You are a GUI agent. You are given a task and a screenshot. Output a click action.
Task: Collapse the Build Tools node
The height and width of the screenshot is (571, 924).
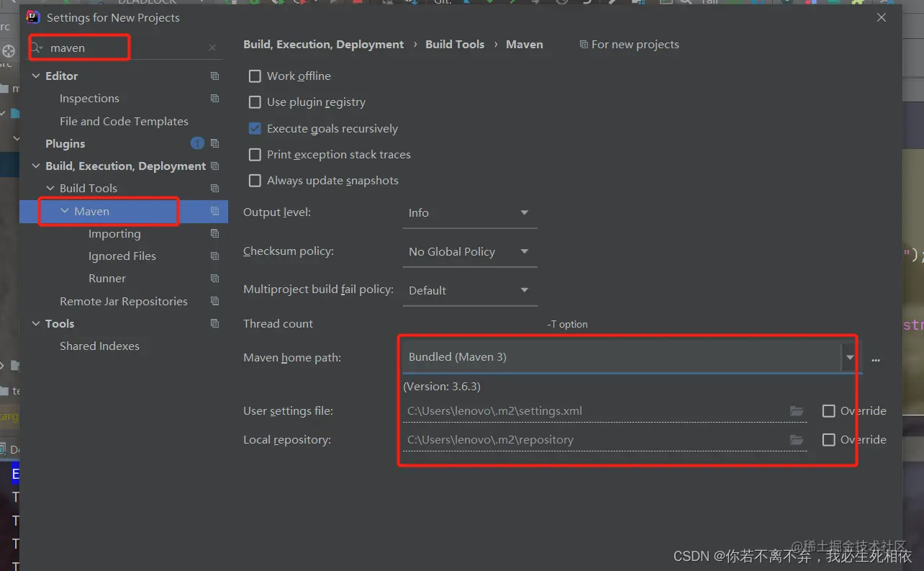[x=50, y=188]
